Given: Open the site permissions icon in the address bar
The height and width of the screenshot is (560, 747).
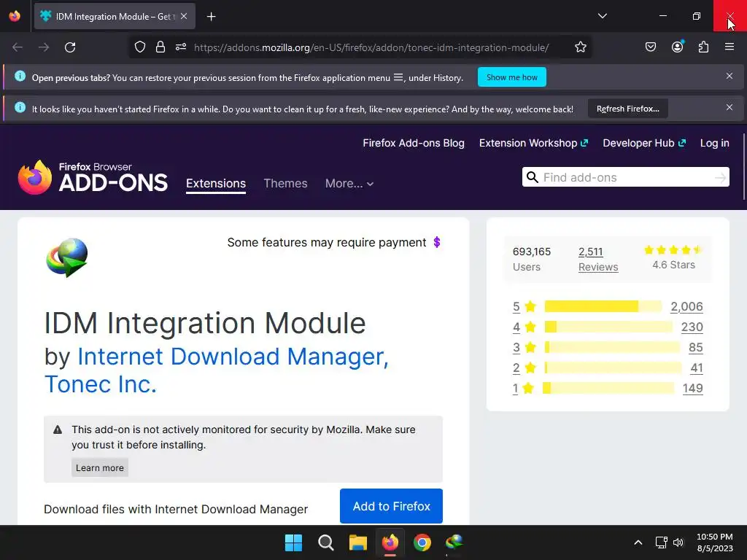Looking at the screenshot, I should click(181, 47).
